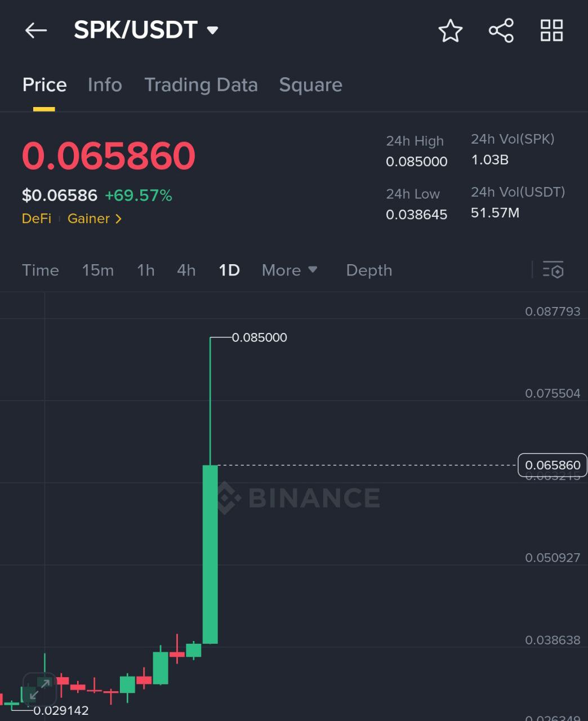Screen dimensions: 588x721
Task: Open the grid layout icon
Action: (x=552, y=30)
